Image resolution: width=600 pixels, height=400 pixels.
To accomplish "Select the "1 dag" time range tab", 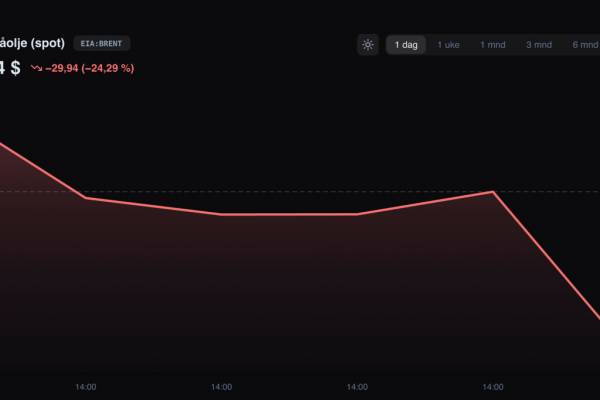I will [x=406, y=45].
